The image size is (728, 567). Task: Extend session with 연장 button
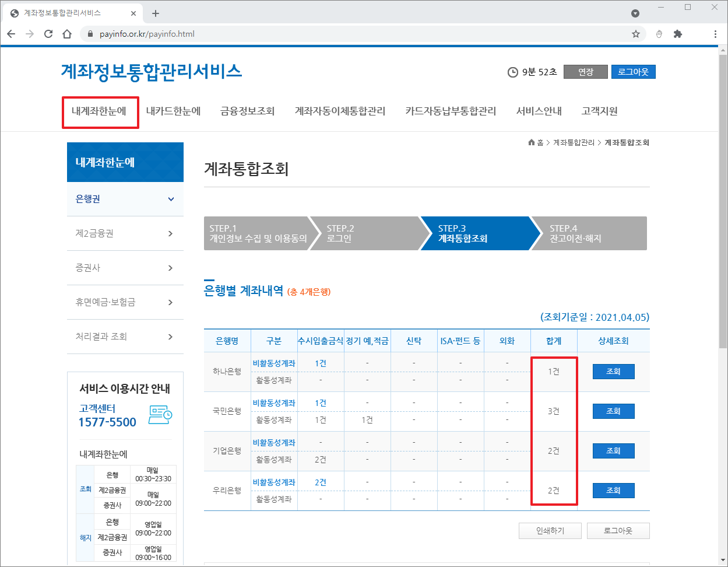click(x=586, y=72)
